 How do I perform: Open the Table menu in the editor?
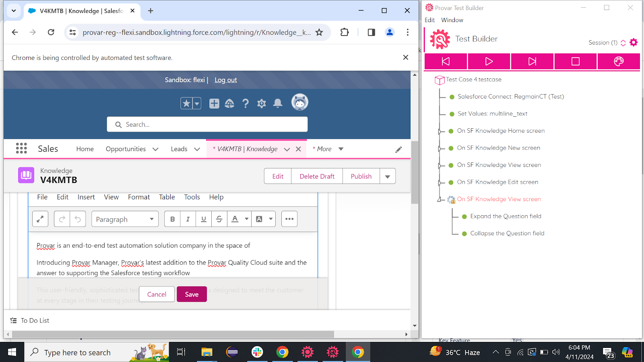pos(167,197)
